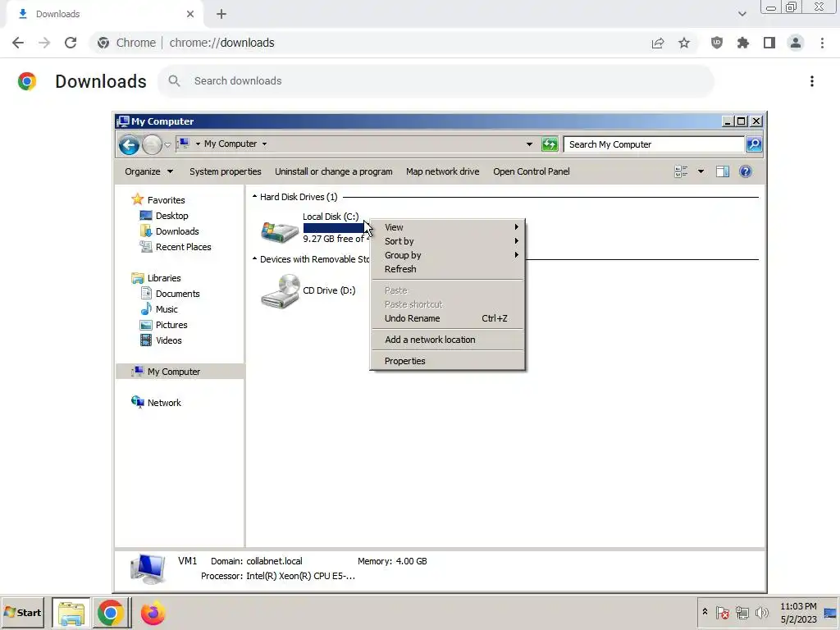
Task: Click the share page icon
Action: click(x=658, y=43)
